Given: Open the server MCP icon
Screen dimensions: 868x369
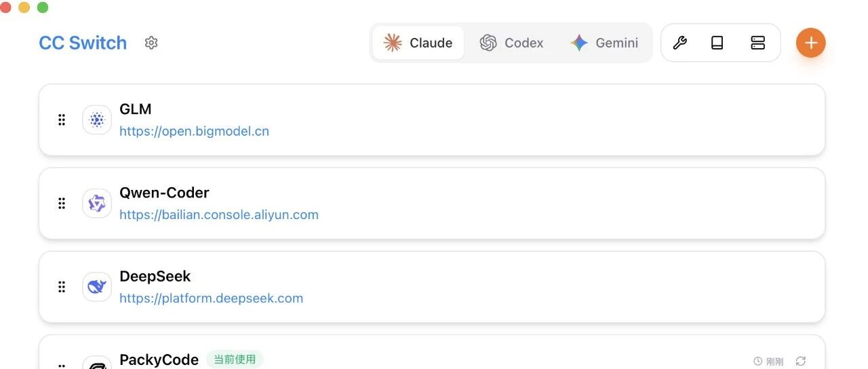Looking at the screenshot, I should pos(758,43).
